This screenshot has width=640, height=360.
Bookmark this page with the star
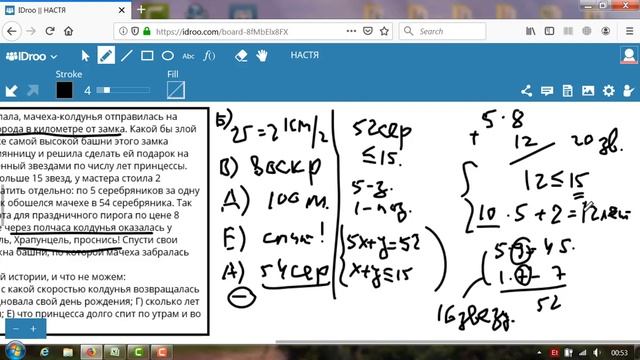click(x=384, y=31)
